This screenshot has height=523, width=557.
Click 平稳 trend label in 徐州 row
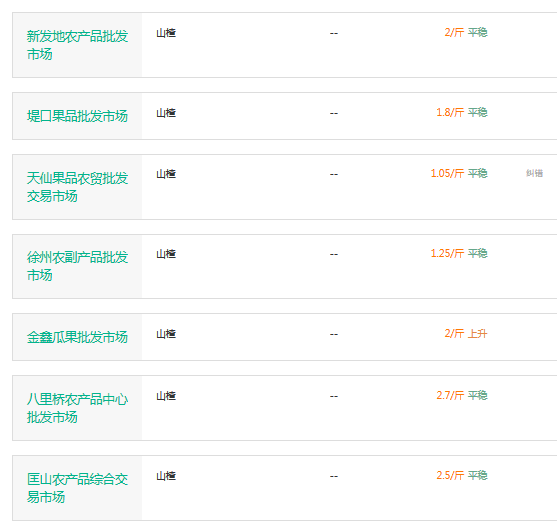pos(477,253)
